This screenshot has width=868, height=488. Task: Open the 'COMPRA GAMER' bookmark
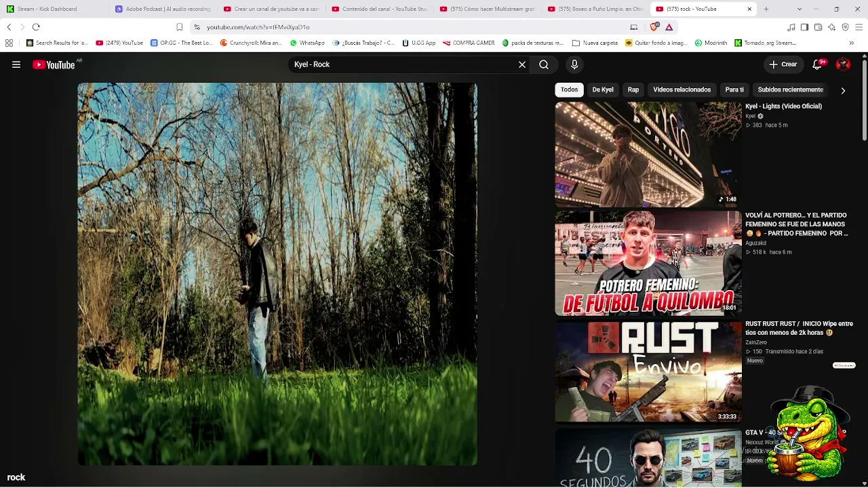(469, 43)
